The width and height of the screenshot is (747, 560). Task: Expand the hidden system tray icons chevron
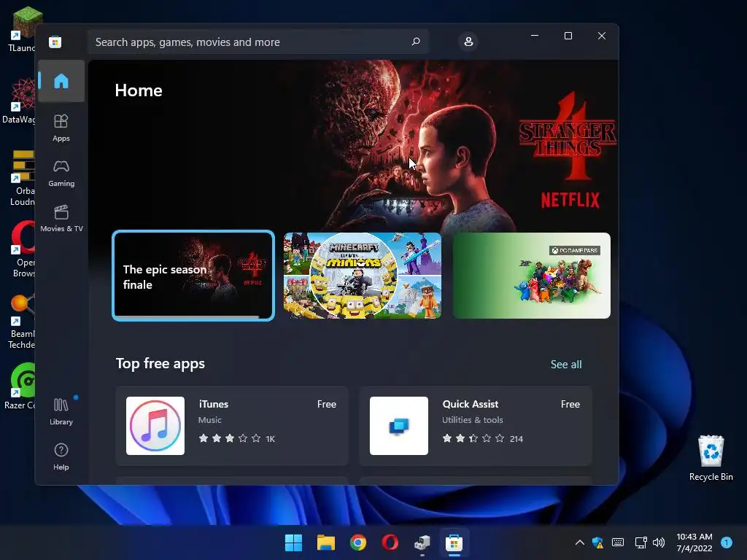[580, 542]
